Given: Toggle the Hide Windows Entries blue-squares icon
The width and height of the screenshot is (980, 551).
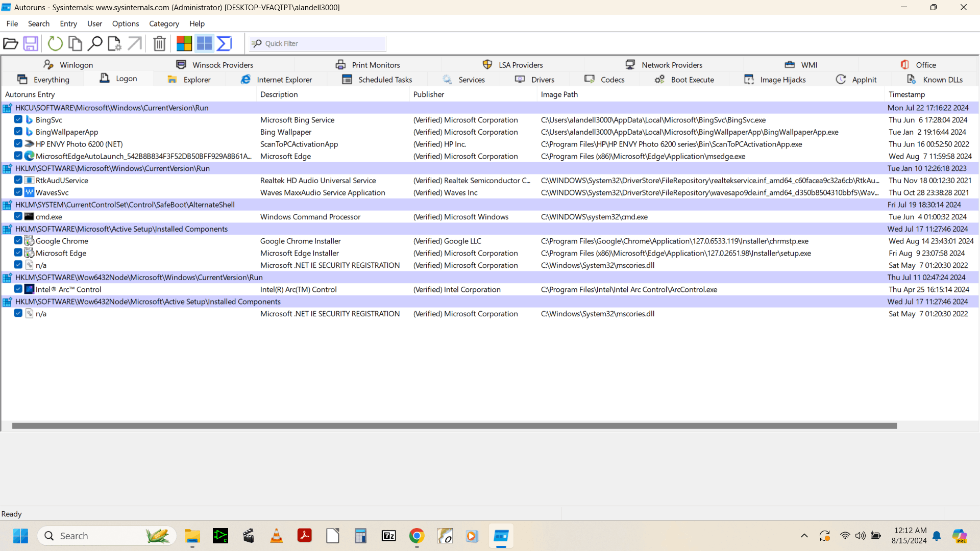Looking at the screenshot, I should click(x=204, y=44).
